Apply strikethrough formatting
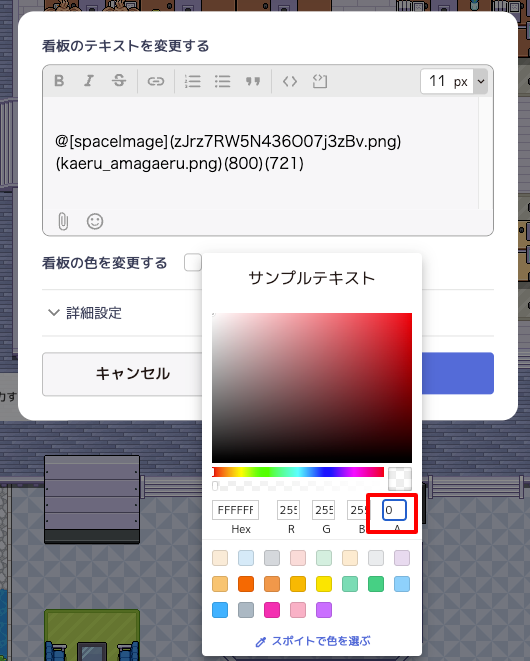Screen dimensions: 530x661 [119, 81]
